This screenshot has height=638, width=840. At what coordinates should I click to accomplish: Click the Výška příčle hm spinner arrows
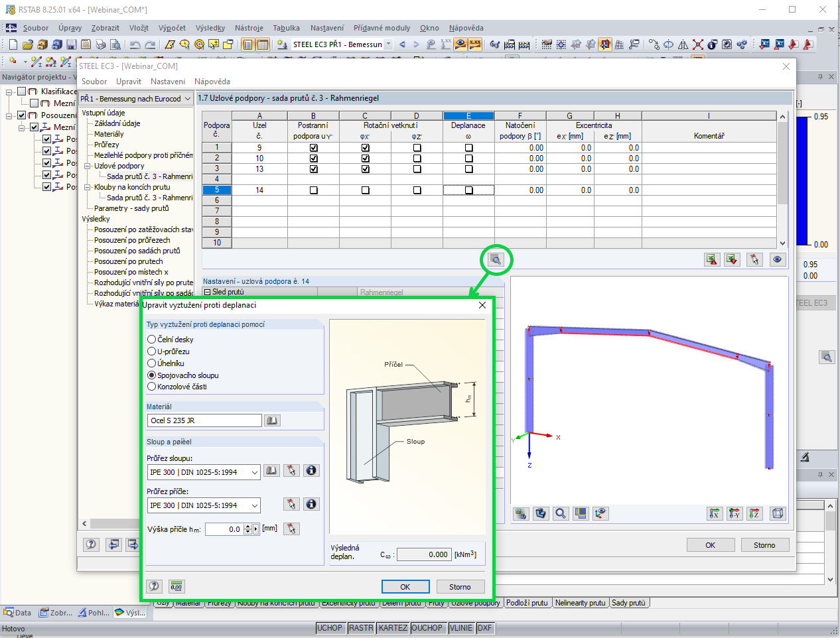247,529
